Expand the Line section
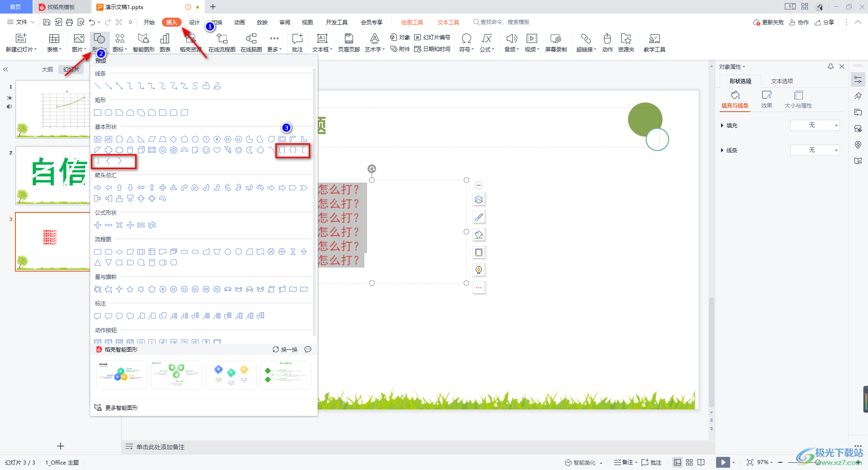This screenshot has width=868, height=470. [722, 150]
